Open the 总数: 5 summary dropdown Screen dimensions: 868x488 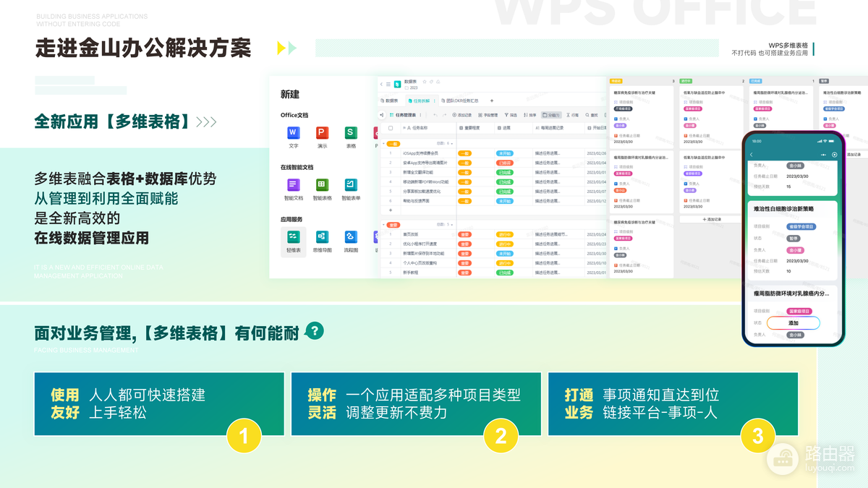click(444, 225)
